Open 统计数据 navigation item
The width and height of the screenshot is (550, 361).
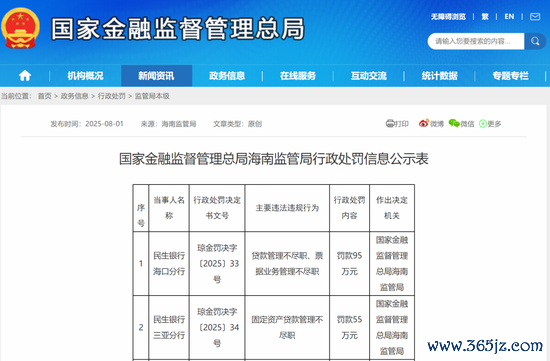pyautogui.click(x=440, y=76)
